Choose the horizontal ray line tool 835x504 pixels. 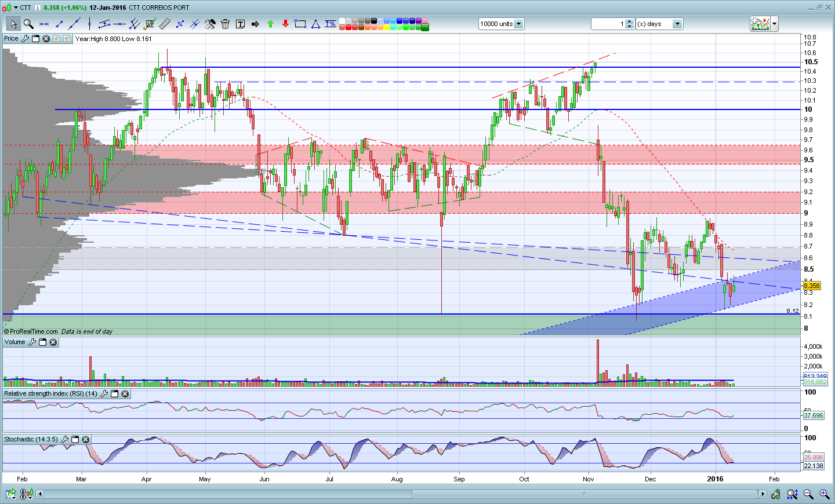click(x=119, y=24)
